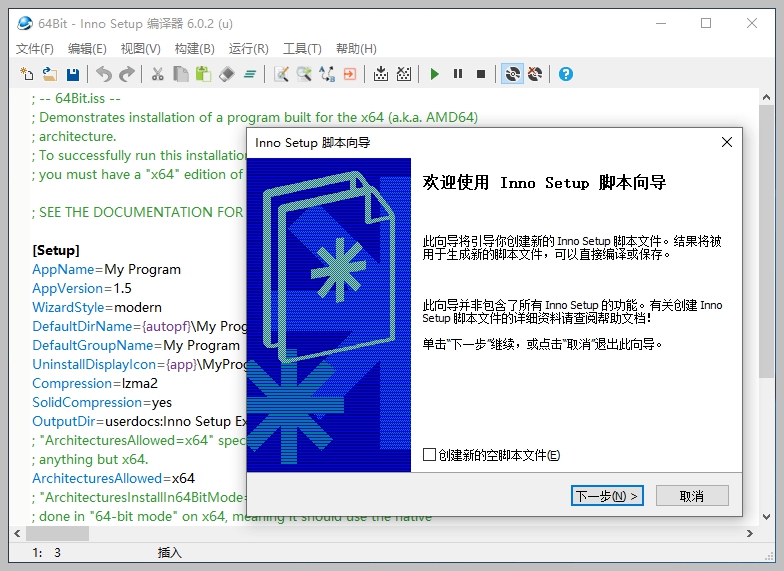
Task: Open a script file from toolbar
Action: 50,74
